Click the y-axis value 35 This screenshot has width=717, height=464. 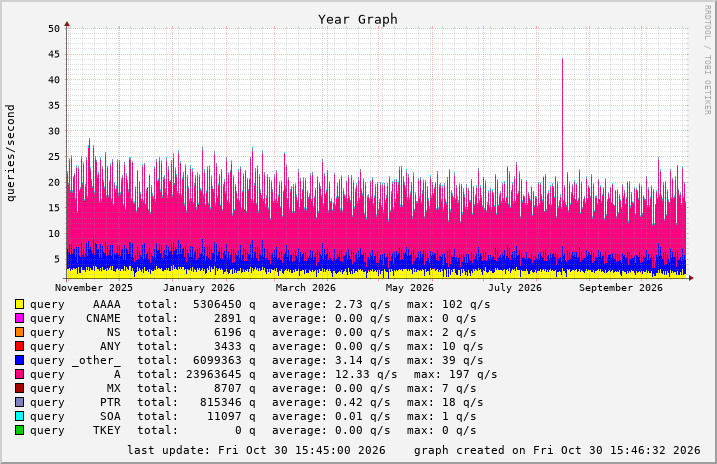pos(54,106)
